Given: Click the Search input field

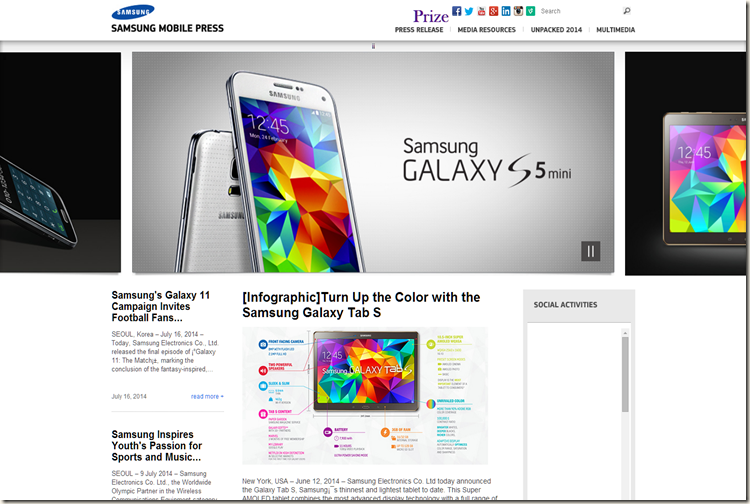Looking at the screenshot, I should pyautogui.click(x=580, y=11).
